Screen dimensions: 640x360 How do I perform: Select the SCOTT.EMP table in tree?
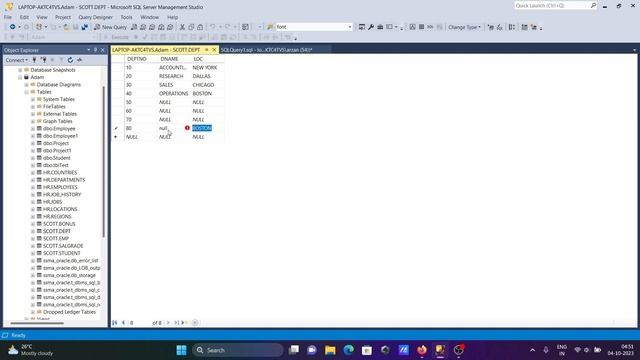56,238
